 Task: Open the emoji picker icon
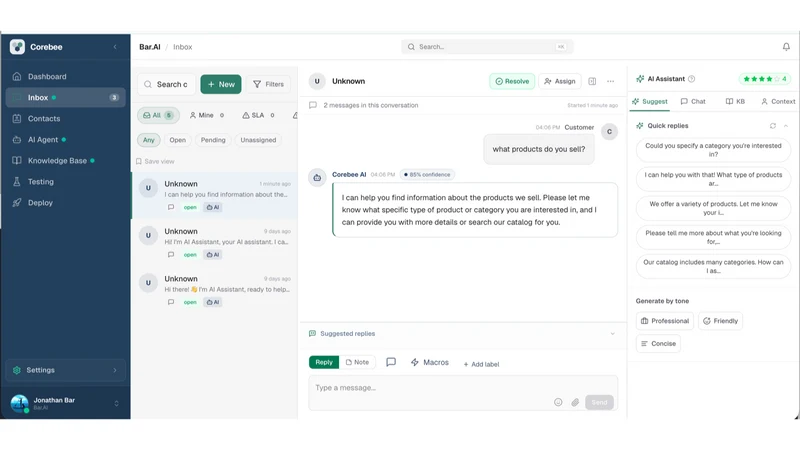558,403
